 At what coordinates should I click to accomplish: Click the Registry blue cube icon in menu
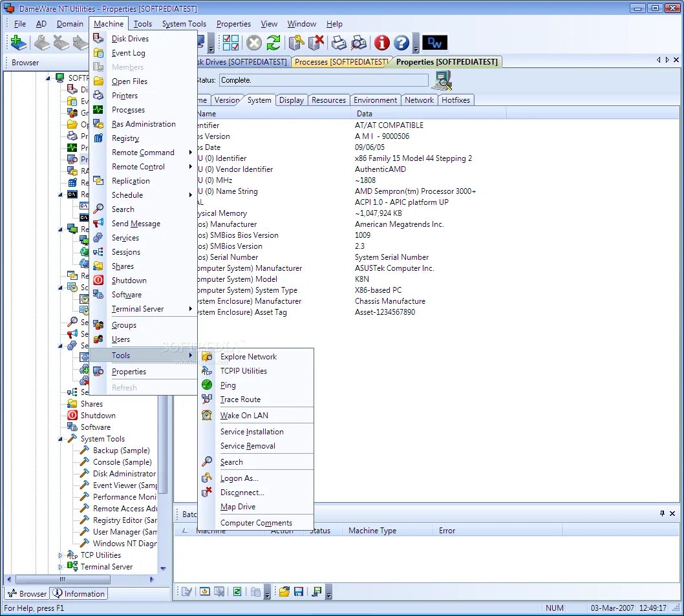pyautogui.click(x=98, y=138)
